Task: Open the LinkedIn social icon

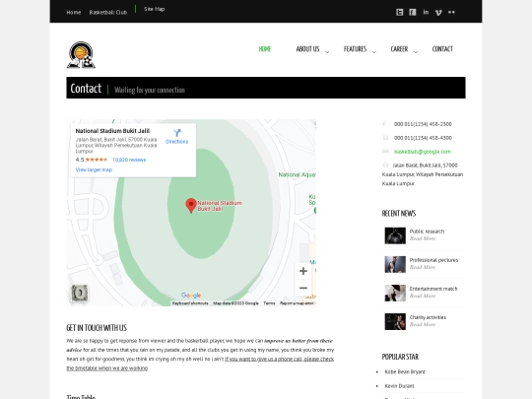Action: (426, 12)
